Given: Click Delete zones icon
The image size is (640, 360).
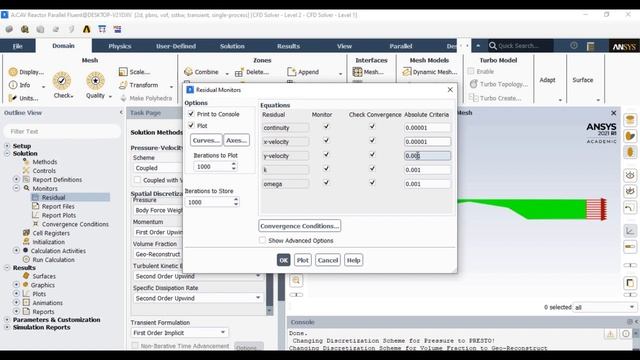Looking at the screenshot, I should 239,73.
